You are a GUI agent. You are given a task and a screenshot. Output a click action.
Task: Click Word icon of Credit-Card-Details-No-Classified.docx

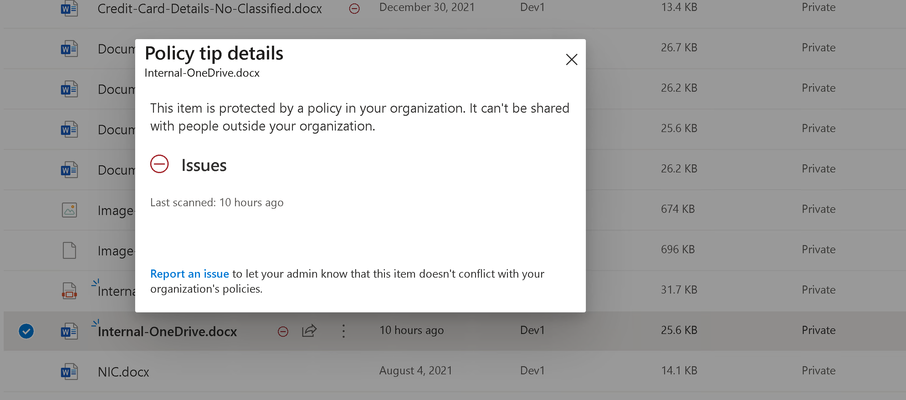coord(69,9)
